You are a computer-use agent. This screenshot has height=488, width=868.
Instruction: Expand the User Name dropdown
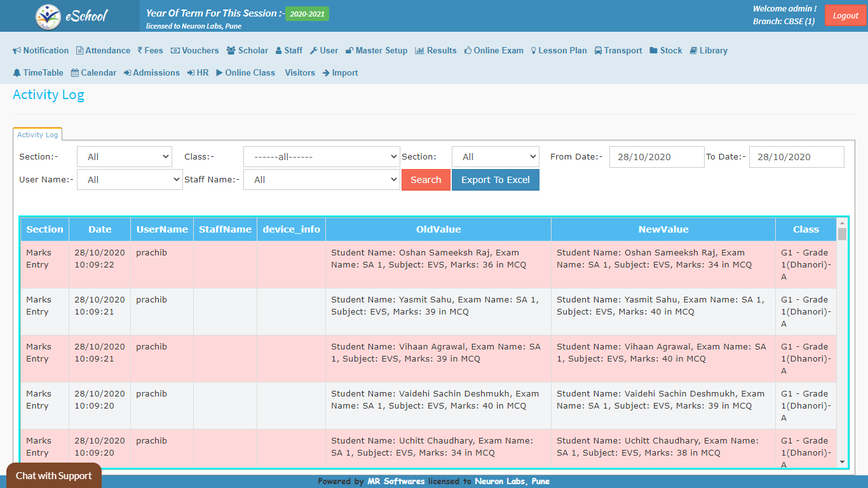point(130,180)
